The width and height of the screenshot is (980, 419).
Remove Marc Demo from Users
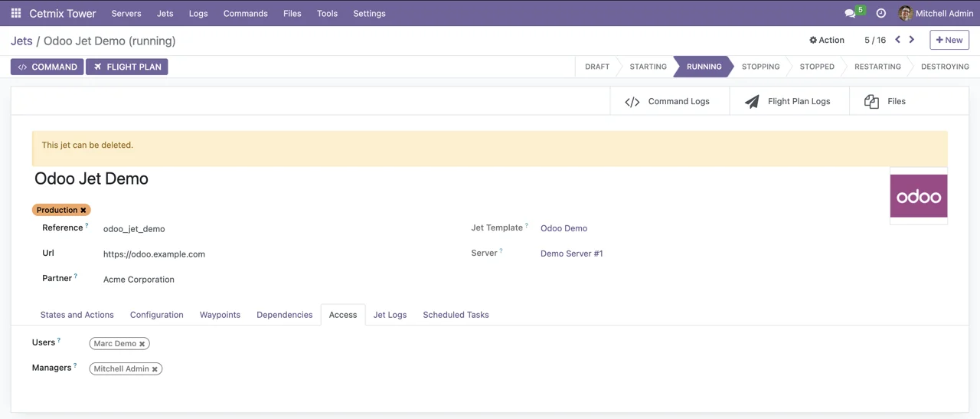142,344
